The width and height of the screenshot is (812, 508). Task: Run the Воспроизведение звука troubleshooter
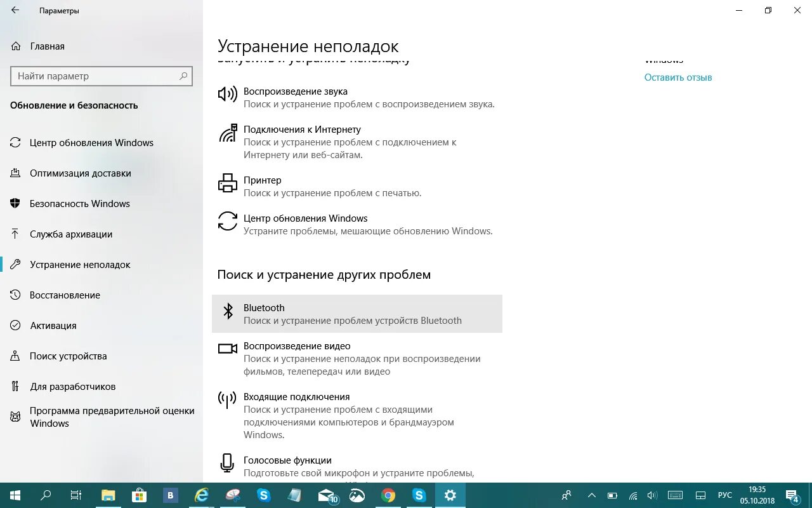pos(357,97)
